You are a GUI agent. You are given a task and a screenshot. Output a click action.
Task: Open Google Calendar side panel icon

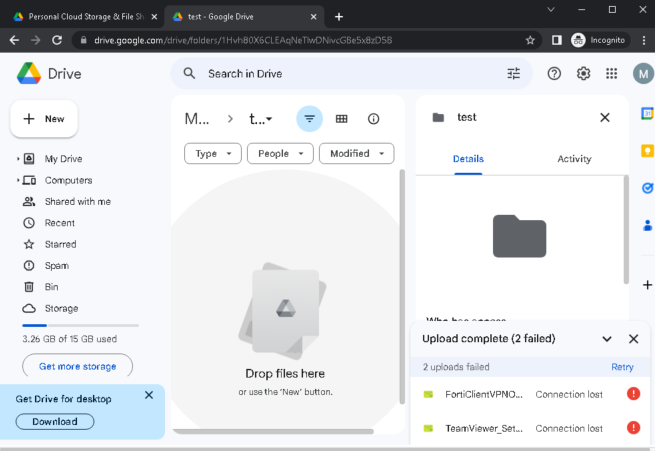(647, 114)
